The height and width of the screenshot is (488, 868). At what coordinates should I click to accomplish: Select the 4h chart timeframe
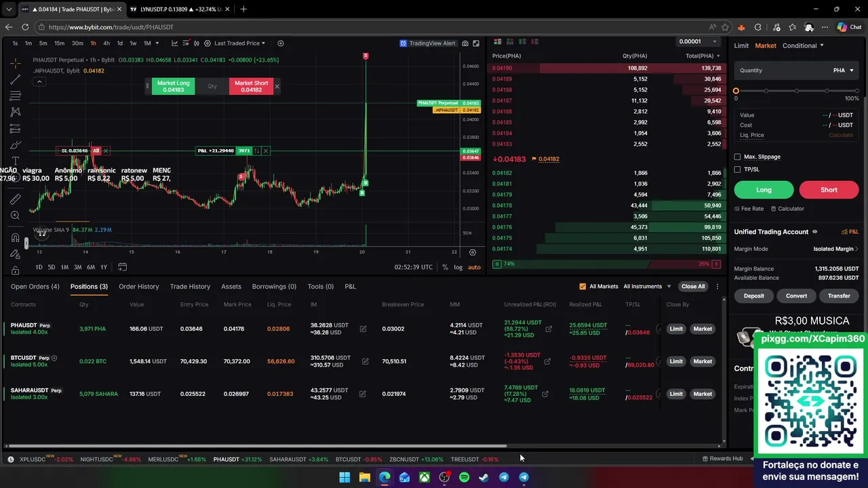click(106, 43)
